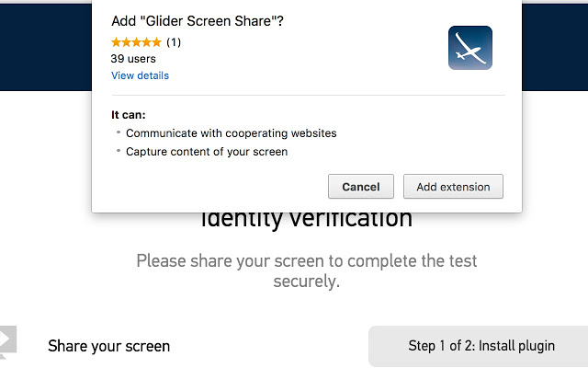Click the "39 users" text
This screenshot has width=588, height=368.
(131, 58)
